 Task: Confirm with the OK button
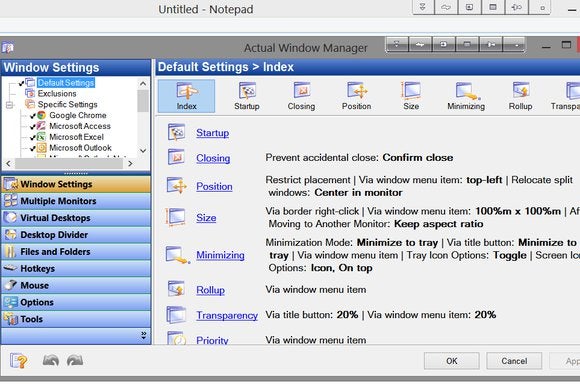click(x=452, y=361)
